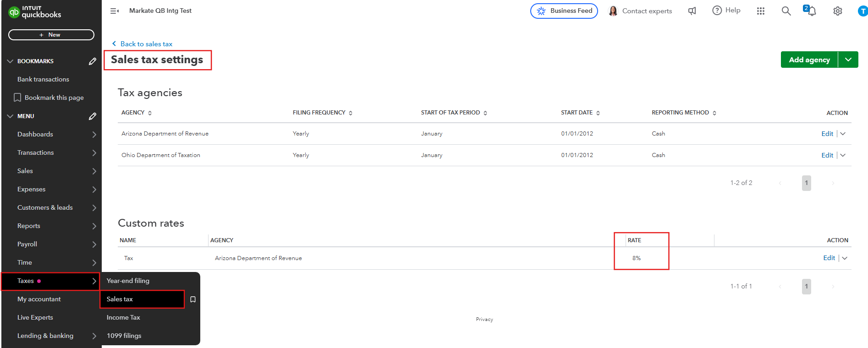868x348 pixels.
Task: Click Contact experts
Action: coord(647,11)
